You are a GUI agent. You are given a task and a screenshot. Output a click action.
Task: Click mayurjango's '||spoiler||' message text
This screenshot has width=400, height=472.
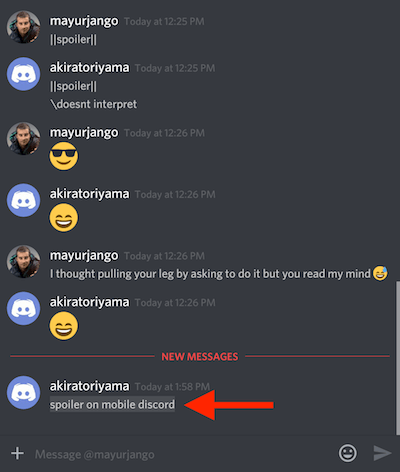(73, 40)
